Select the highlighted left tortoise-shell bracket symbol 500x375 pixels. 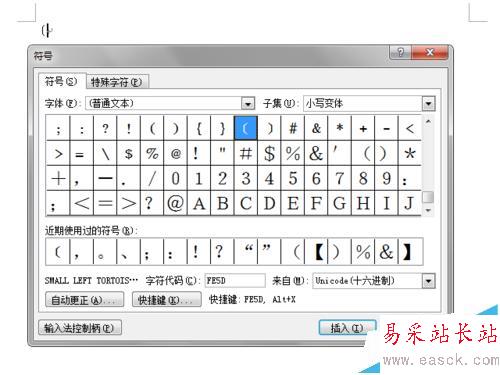[x=246, y=128]
